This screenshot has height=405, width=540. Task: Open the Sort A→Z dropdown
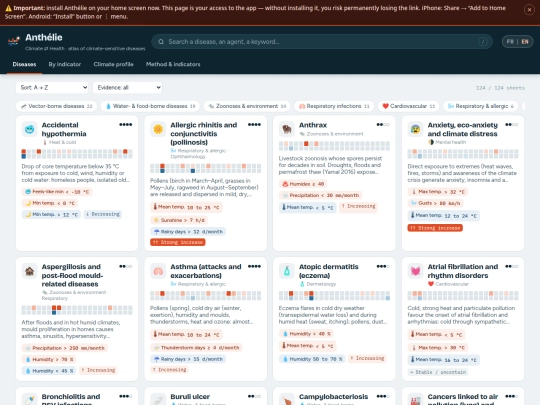point(52,87)
